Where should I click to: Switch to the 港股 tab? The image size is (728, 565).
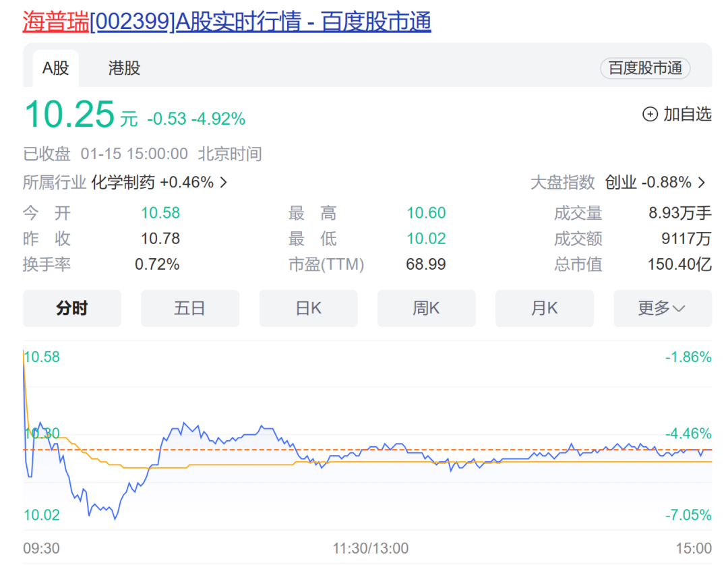click(124, 68)
